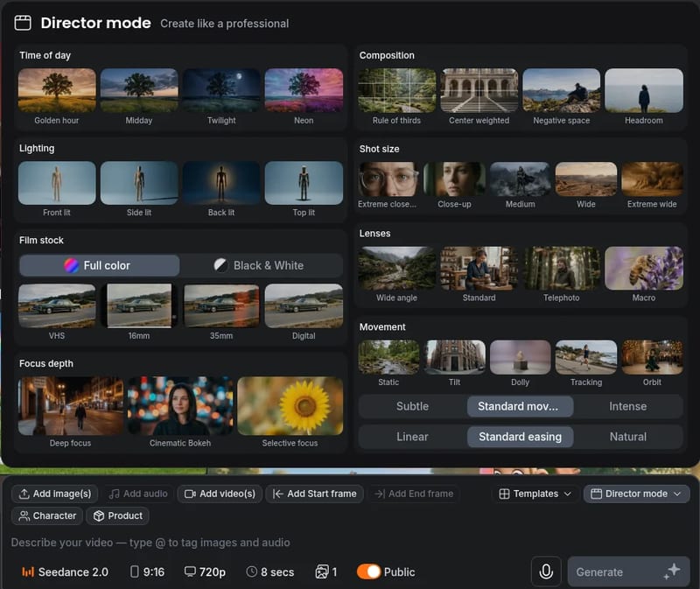This screenshot has height=589, width=700.
Task: Click the 8 secs duration clock icon
Action: pyautogui.click(x=252, y=572)
